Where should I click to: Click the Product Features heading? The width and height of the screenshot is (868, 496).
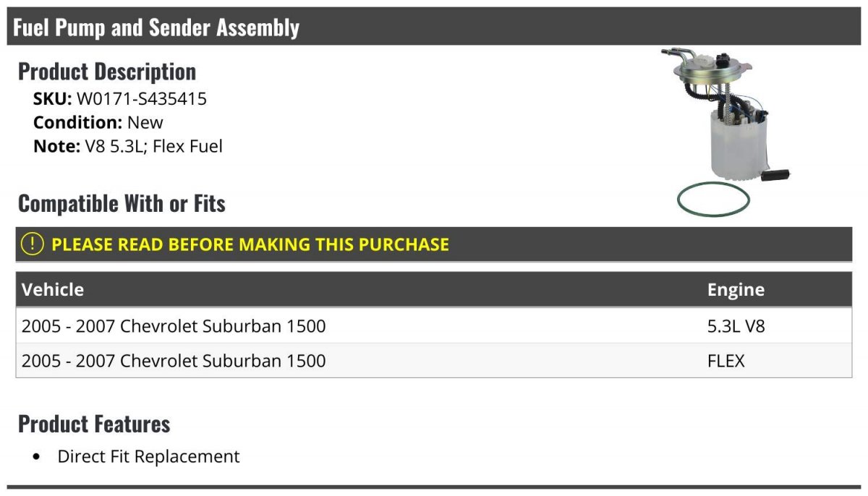click(x=94, y=424)
